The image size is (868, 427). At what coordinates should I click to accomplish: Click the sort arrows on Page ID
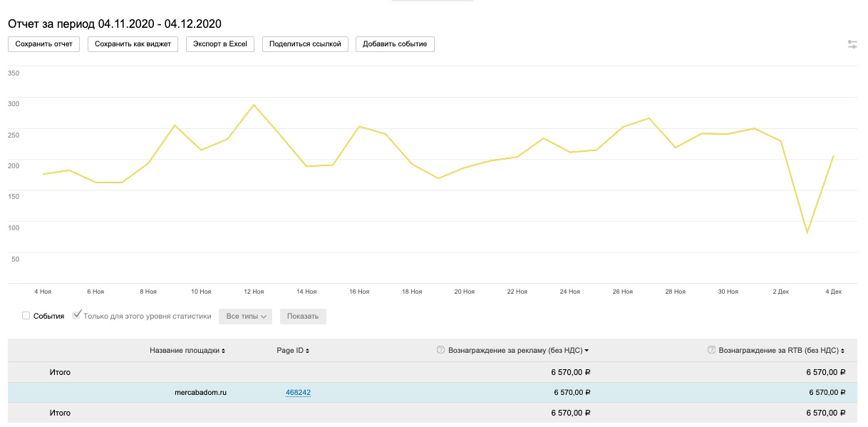307,351
